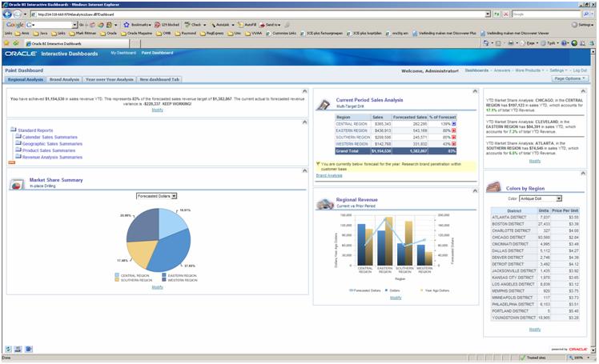The image size is (599, 364).
Task: Open the Page Options dropdown
Action: (x=569, y=78)
